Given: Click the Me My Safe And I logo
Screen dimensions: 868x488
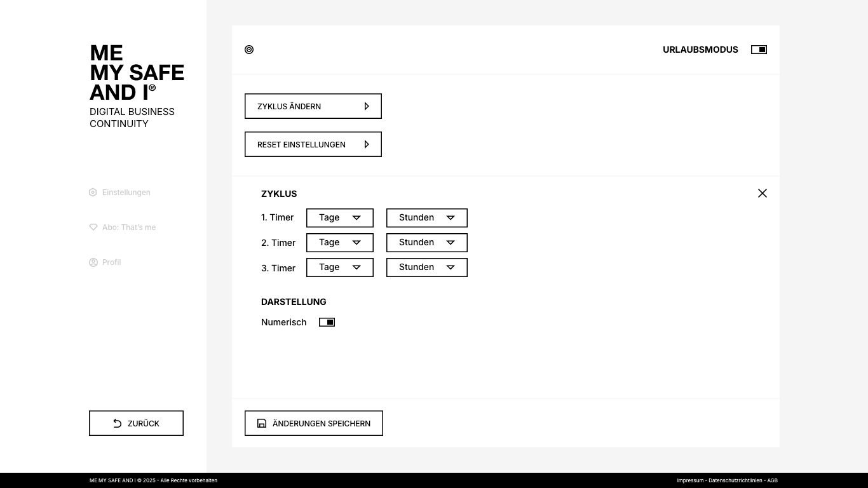Looking at the screenshot, I should tap(137, 73).
